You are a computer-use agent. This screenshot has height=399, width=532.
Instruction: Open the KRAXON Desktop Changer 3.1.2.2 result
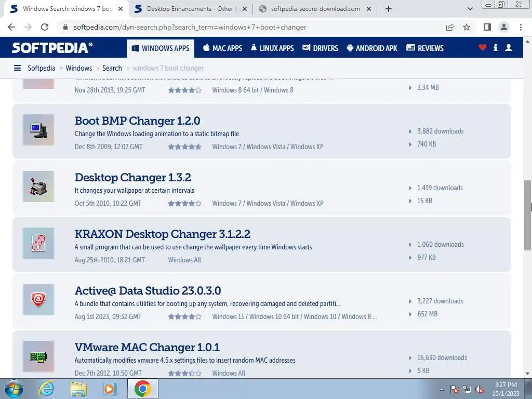click(163, 234)
